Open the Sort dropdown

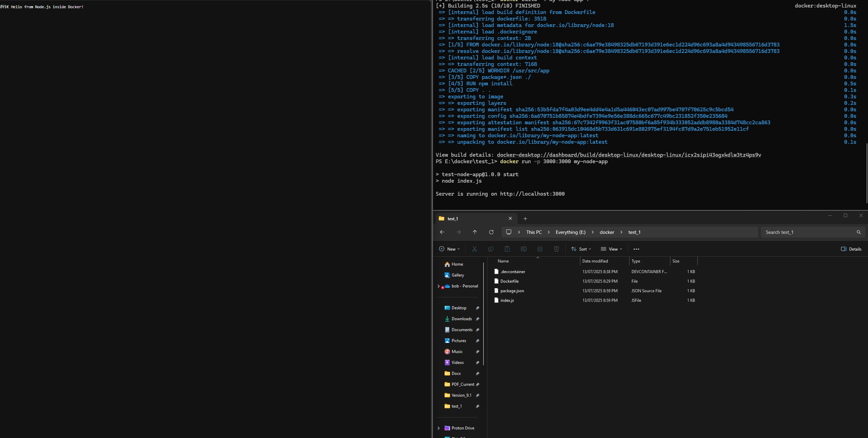581,249
